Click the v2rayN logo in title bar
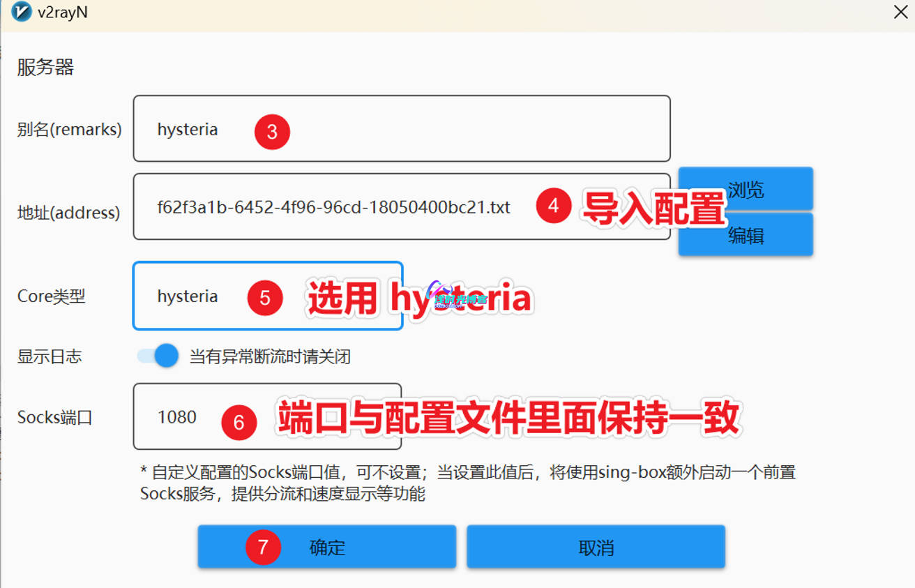915x588 pixels. pos(22,12)
